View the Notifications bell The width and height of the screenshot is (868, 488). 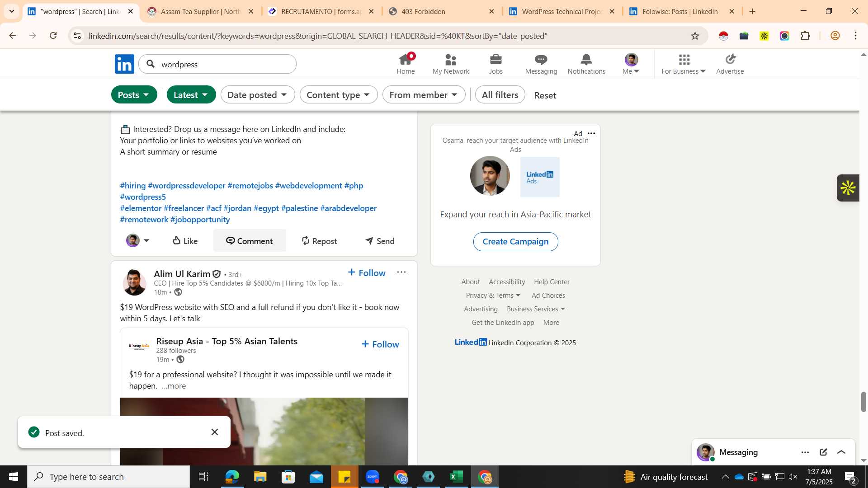(x=586, y=64)
